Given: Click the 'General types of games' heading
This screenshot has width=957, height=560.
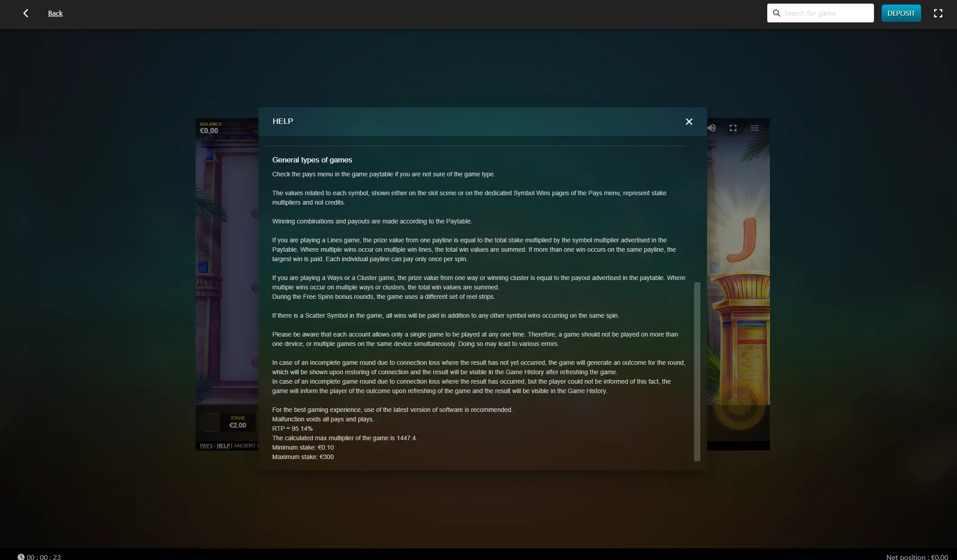Looking at the screenshot, I should click(x=312, y=160).
